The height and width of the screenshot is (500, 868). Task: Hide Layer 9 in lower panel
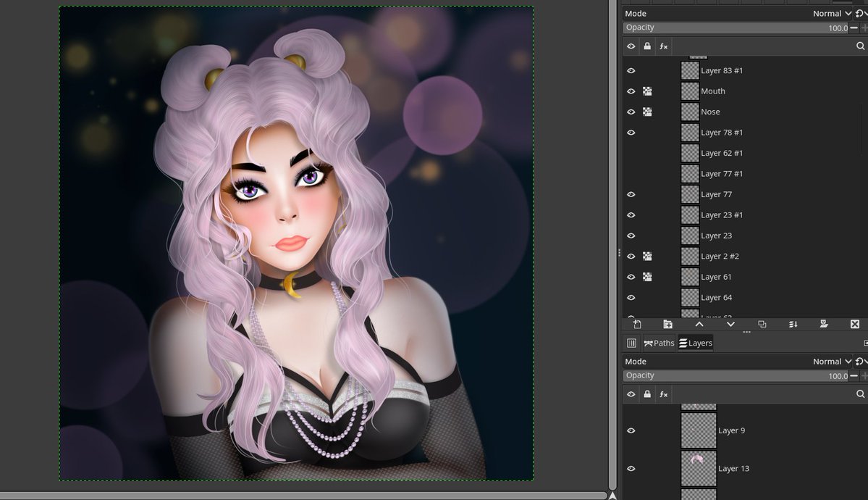coord(631,430)
